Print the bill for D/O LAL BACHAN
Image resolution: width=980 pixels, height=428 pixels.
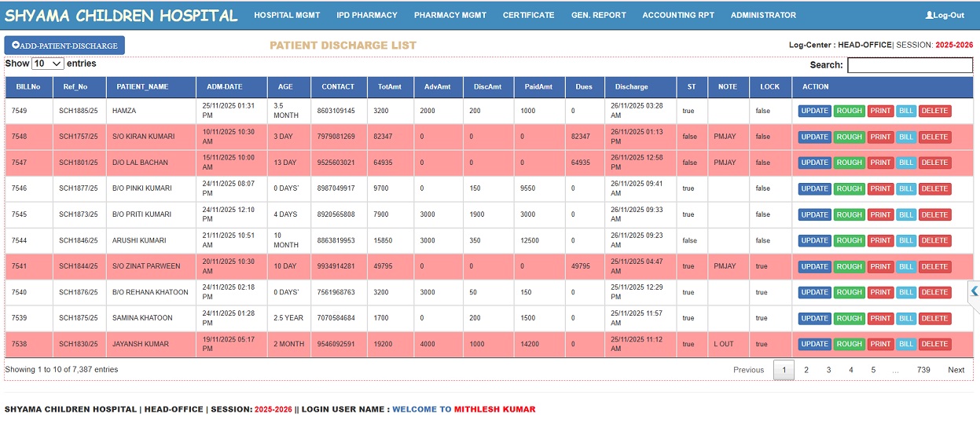coord(880,163)
